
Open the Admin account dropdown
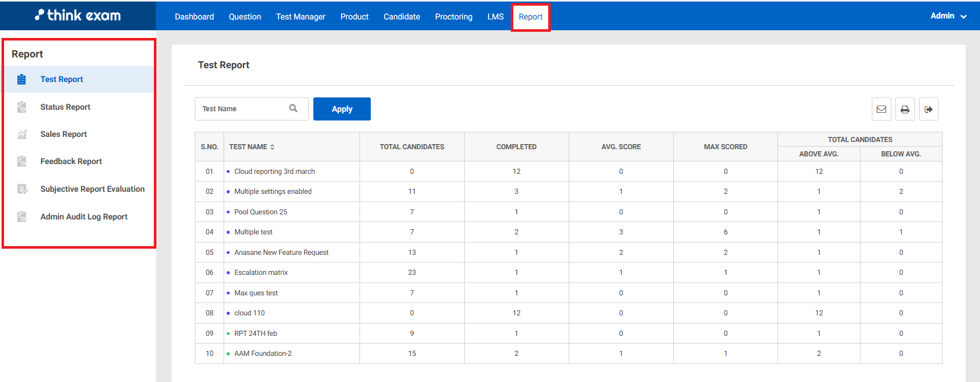coord(948,16)
